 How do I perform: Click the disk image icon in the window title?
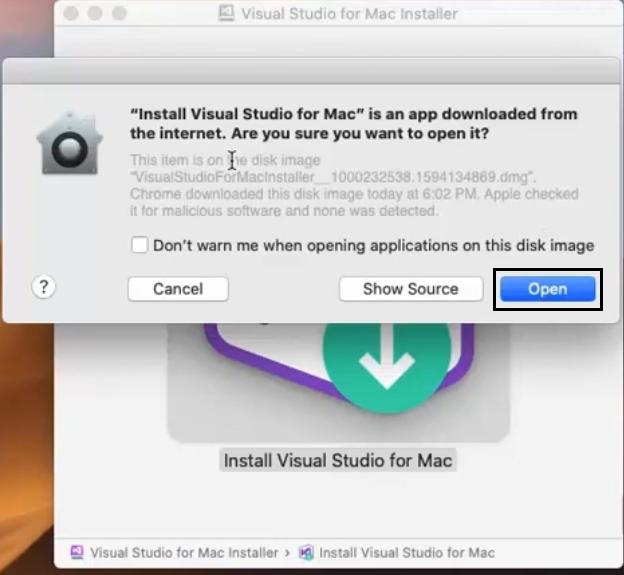coord(226,13)
